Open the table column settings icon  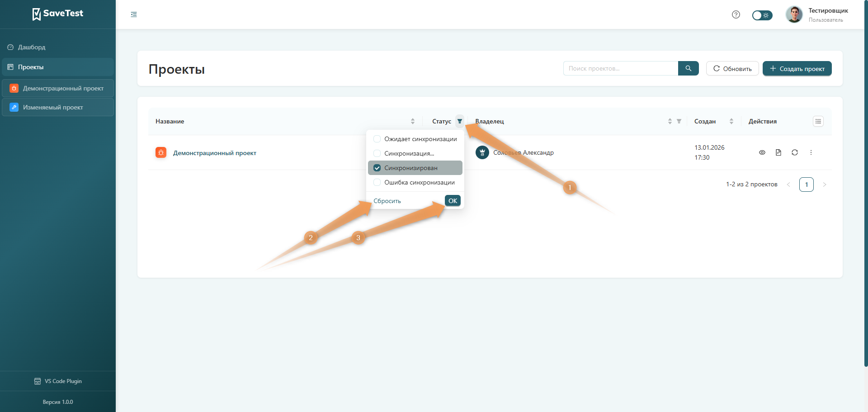pos(818,121)
